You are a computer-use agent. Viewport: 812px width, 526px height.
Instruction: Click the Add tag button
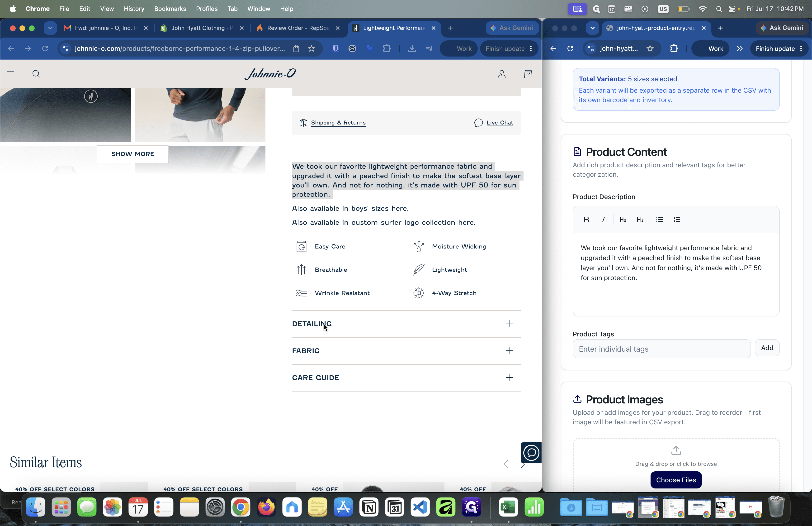(767, 348)
